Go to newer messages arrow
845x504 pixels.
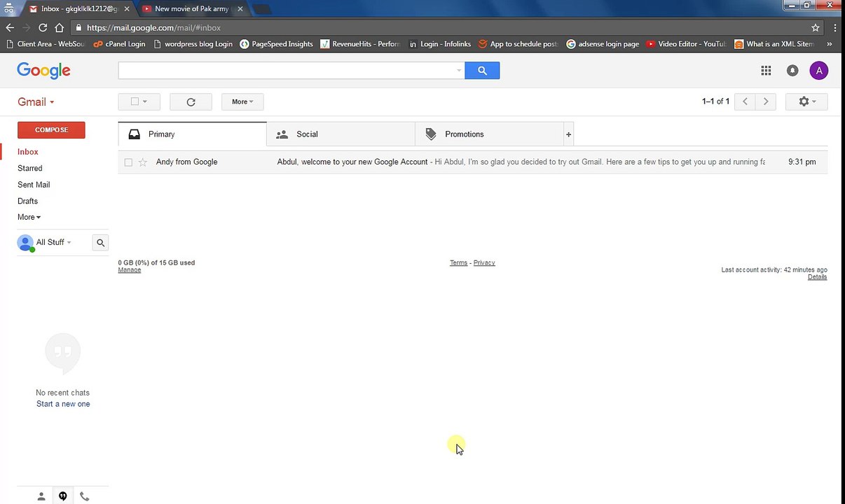point(745,101)
